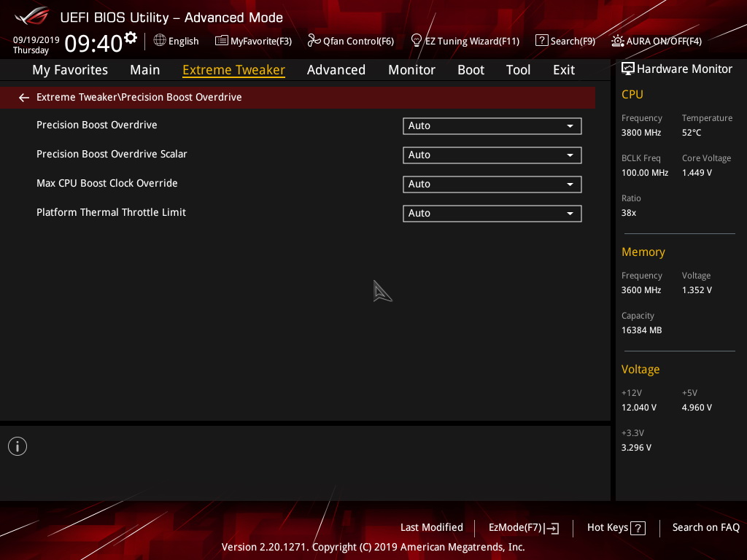This screenshot has width=747, height=560.
Task: Launch EZ Tuning Wizard(F11)
Action: [x=465, y=41]
